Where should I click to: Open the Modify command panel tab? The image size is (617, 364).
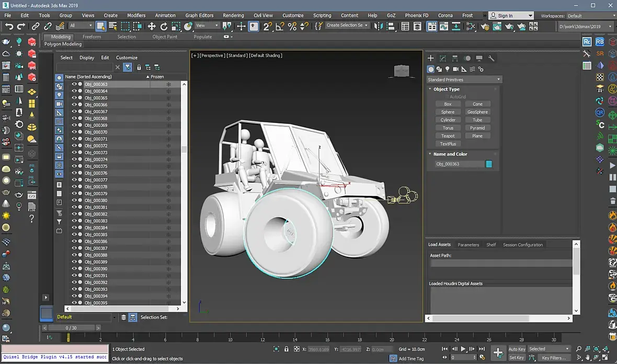tap(443, 59)
